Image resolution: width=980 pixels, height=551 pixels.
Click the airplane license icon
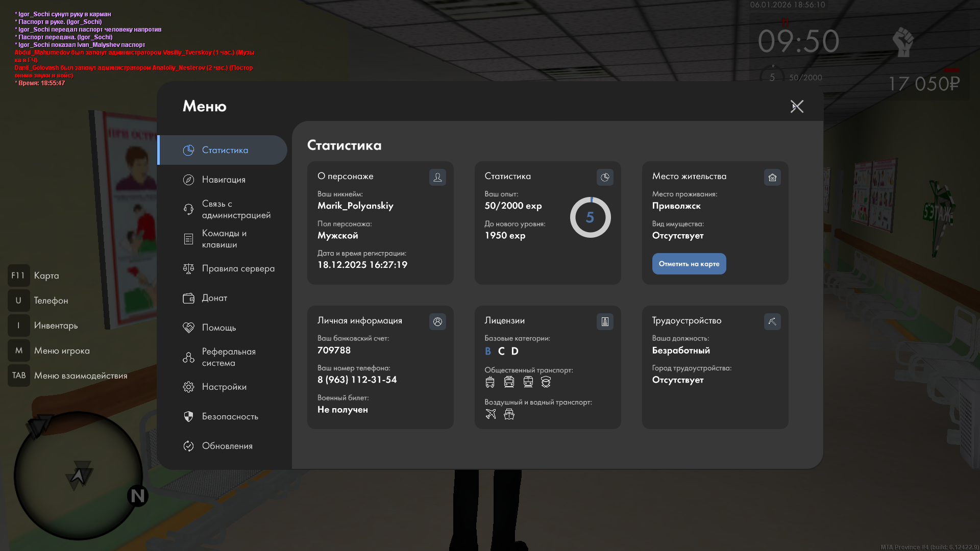coord(491,414)
